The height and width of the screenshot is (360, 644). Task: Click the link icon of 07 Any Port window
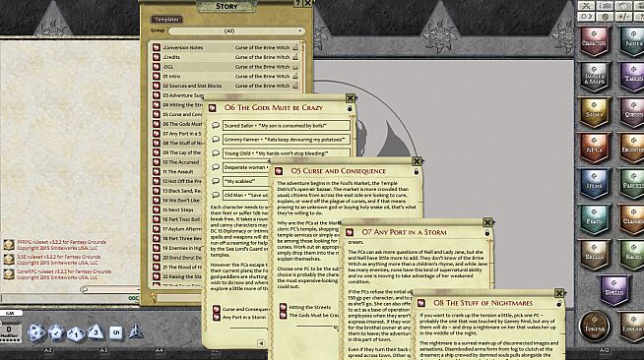350,232
